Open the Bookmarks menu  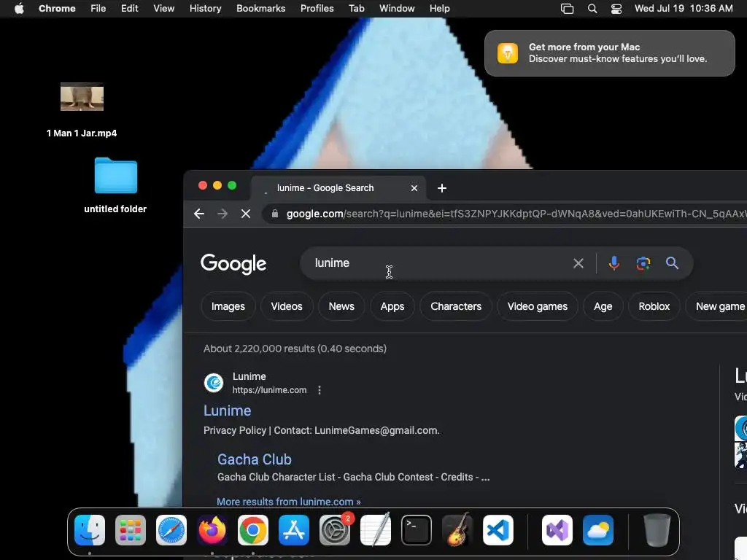coord(260,9)
